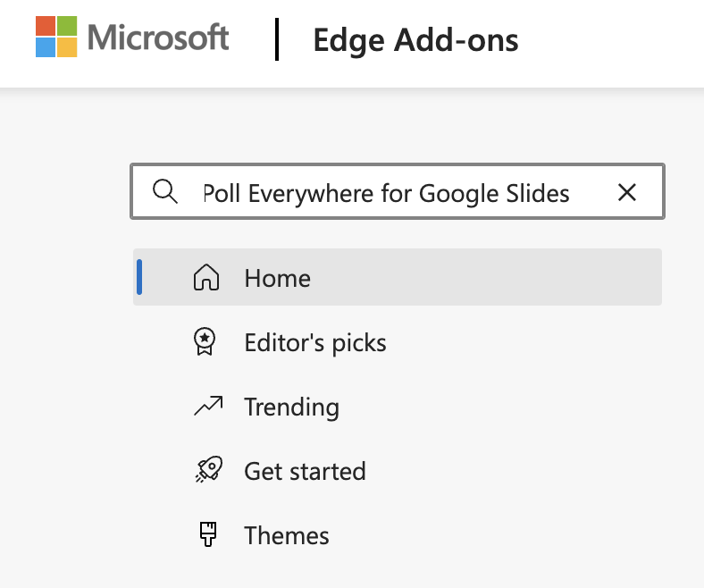
Task: Click the Microsoft four-color square logo
Action: click(56, 38)
